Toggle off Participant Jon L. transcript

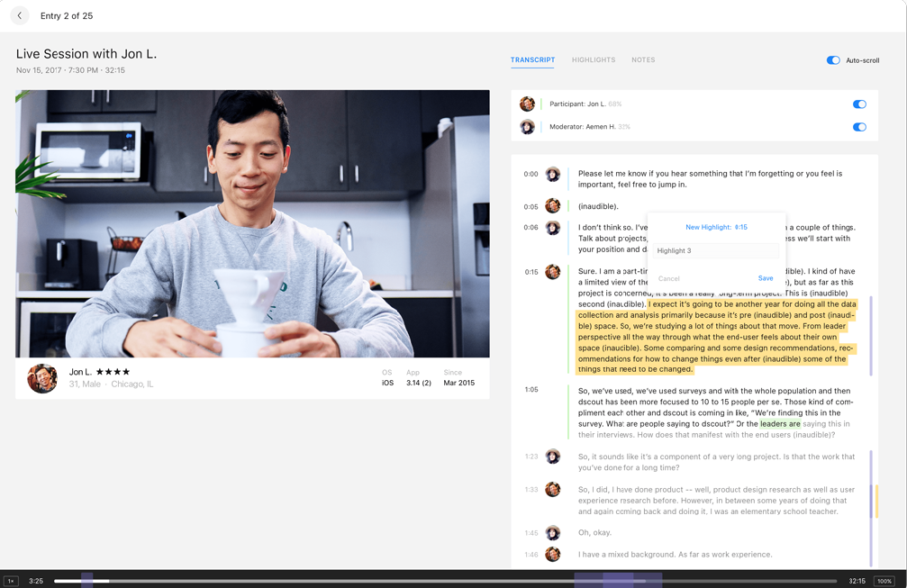tap(859, 104)
